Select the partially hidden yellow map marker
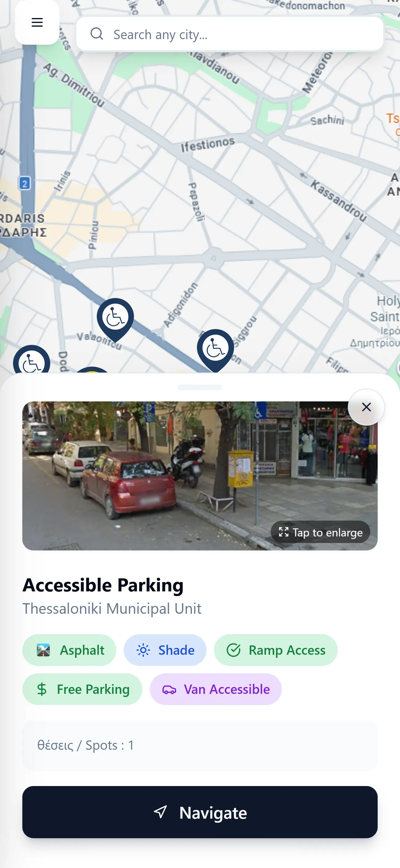The height and width of the screenshot is (868, 400). [92, 370]
